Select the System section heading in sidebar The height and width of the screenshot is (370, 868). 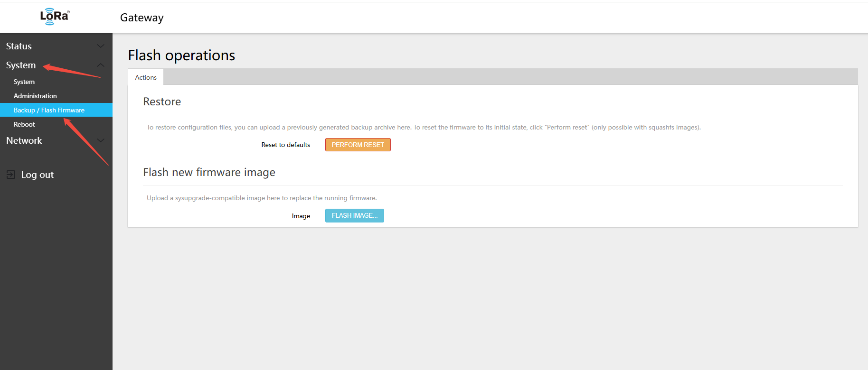tap(21, 65)
